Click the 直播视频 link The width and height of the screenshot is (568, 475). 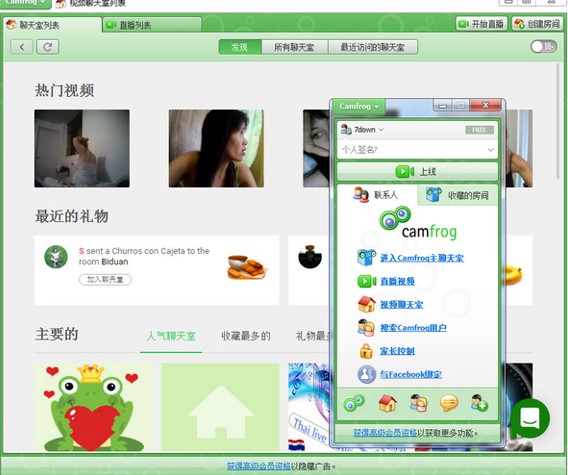(x=397, y=281)
